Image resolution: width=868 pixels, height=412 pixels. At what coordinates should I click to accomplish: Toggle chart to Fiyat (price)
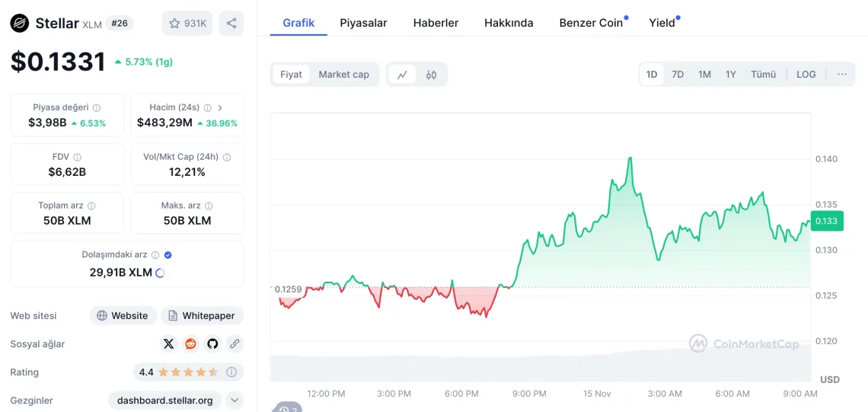tap(291, 75)
